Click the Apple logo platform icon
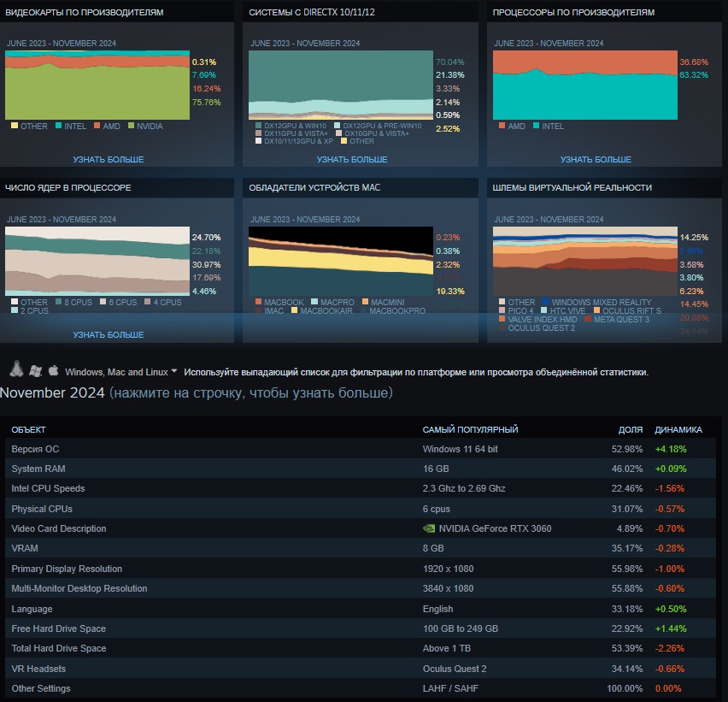The width and height of the screenshot is (728, 702). point(53,371)
